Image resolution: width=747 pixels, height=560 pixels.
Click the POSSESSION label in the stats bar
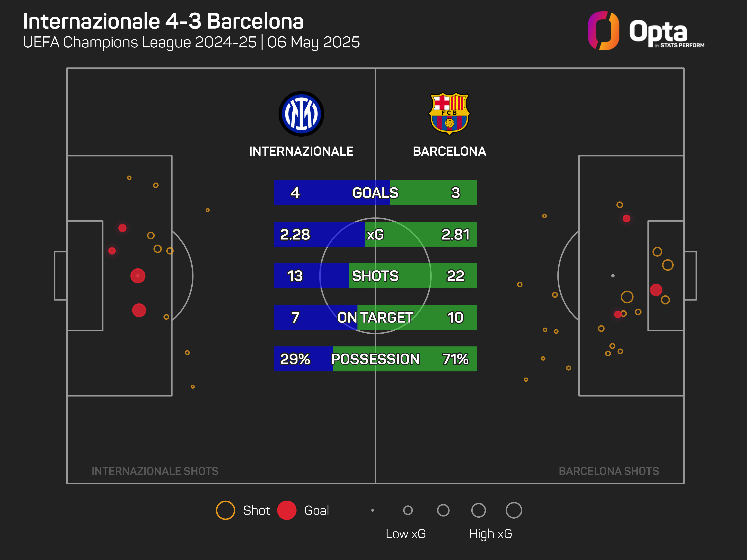tap(375, 359)
